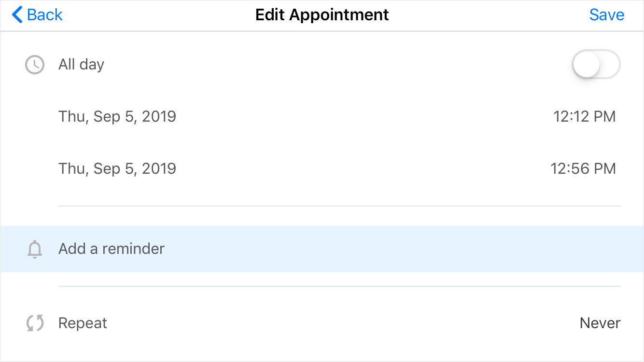Click Never to change repeat frequency

(600, 322)
